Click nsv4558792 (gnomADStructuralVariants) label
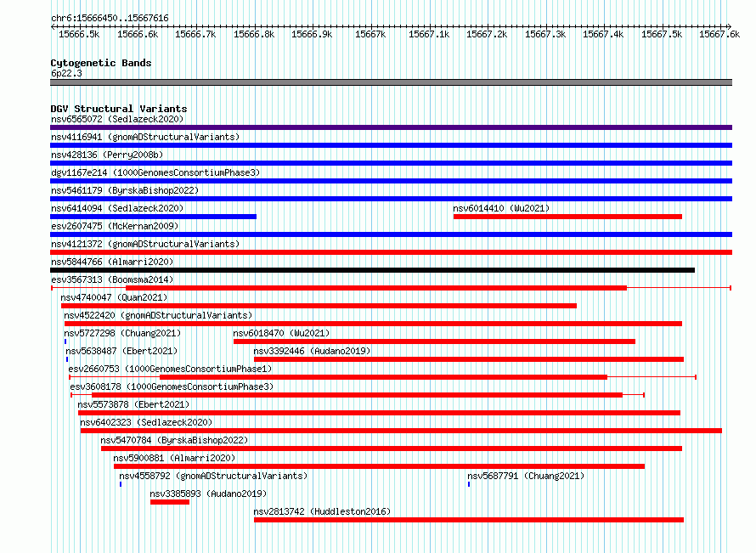The width and height of the screenshot is (756, 553). (213, 476)
